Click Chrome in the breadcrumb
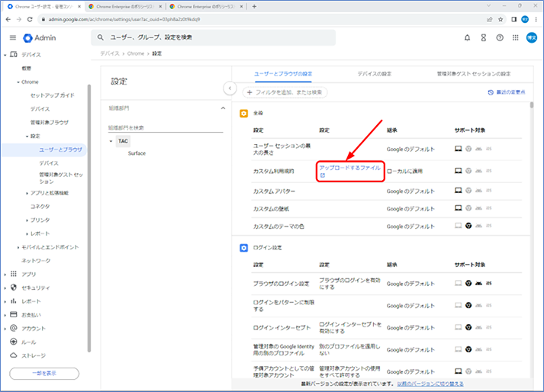The image size is (544, 392). coord(136,53)
